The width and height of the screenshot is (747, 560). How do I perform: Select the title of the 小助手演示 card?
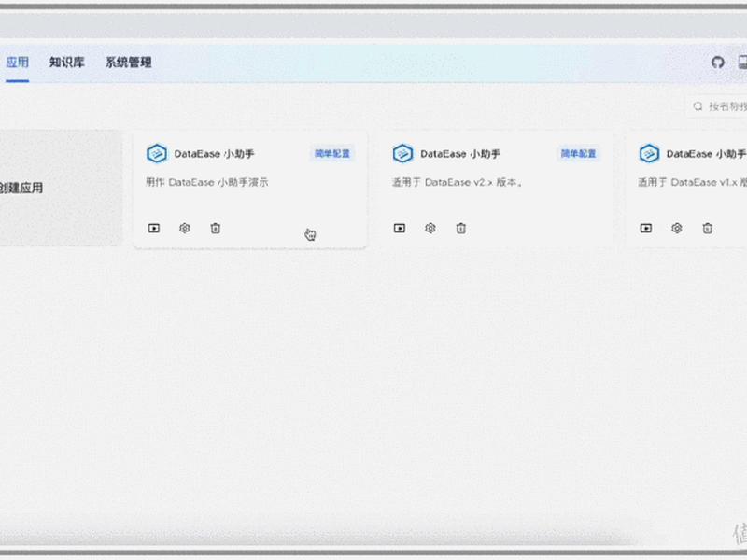[214, 154]
